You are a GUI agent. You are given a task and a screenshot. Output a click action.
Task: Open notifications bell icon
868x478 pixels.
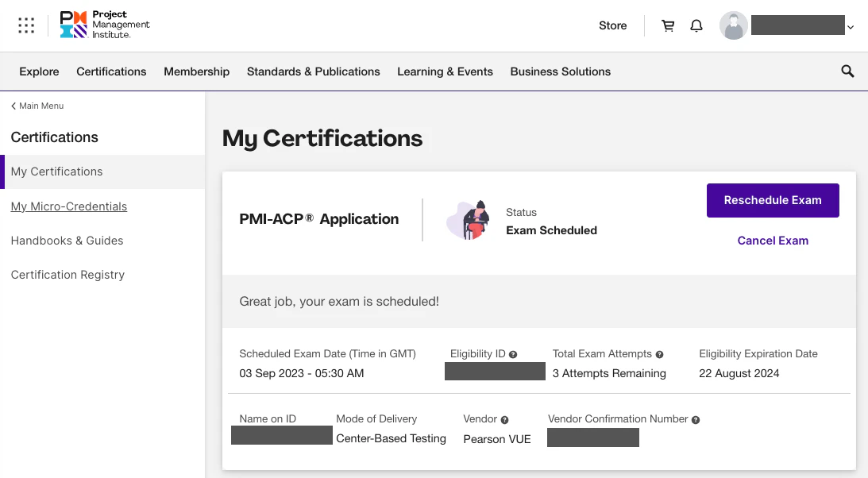click(696, 25)
